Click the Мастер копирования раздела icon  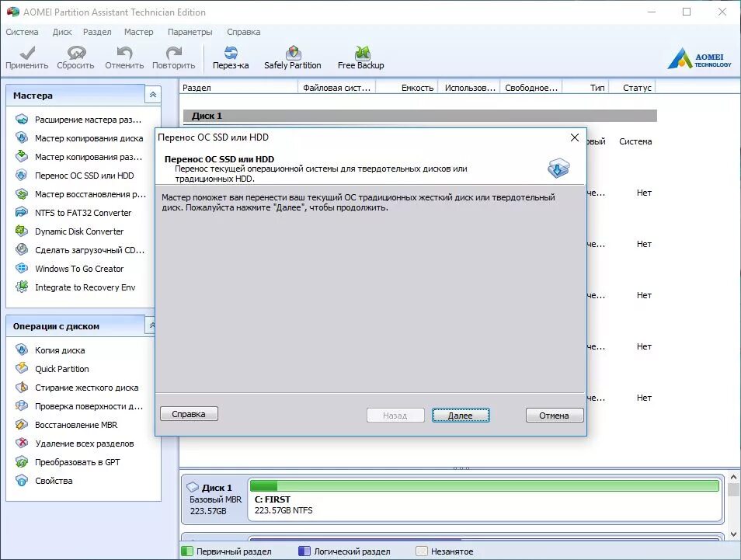(22, 156)
